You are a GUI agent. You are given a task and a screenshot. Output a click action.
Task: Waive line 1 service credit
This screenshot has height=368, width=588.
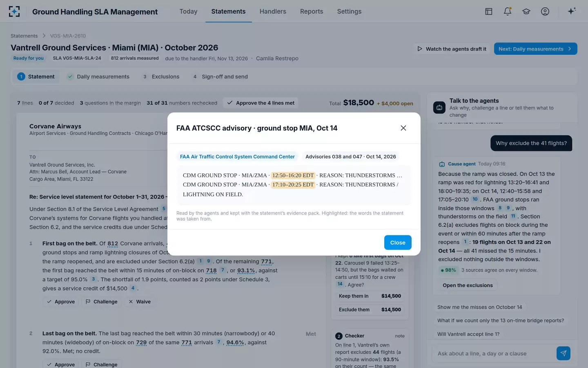(x=139, y=302)
